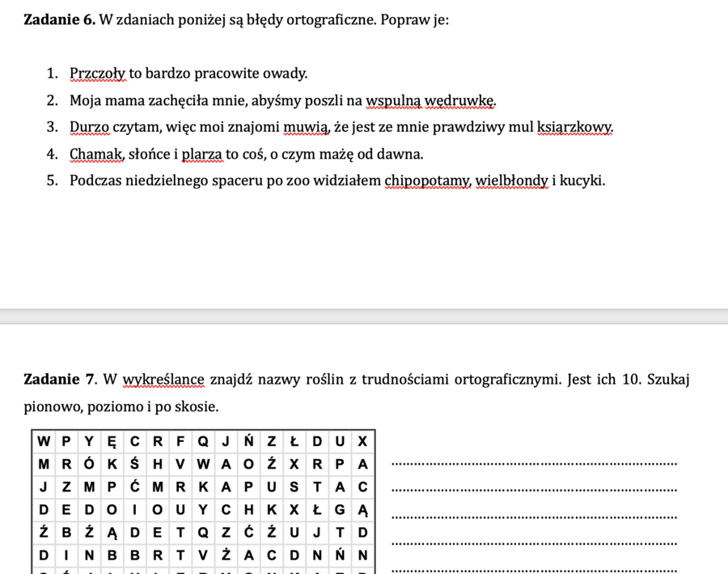The width and height of the screenshot is (728, 574).
Task: Click letter "W" in grid's top-left cell
Action: (43, 441)
